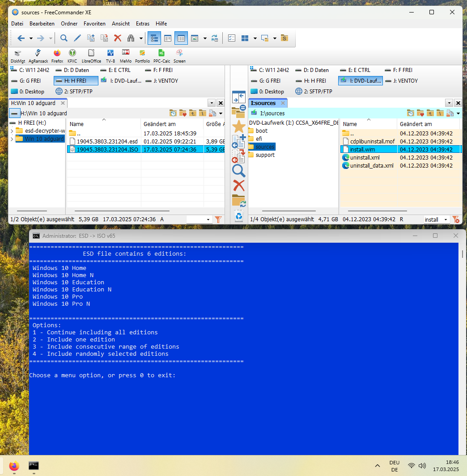Open the Back history dropdown arrow
This screenshot has height=476, width=467.
[31, 38]
